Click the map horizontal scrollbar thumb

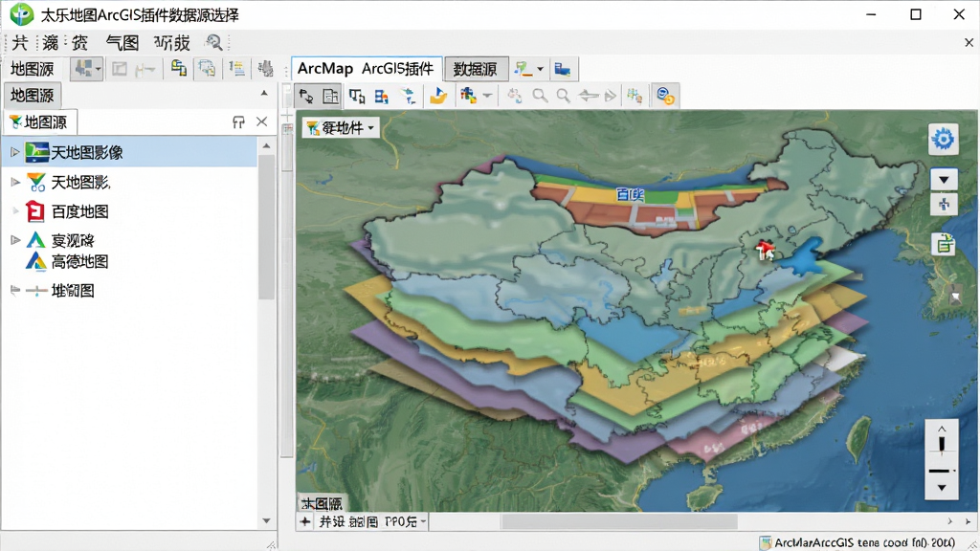pos(619,521)
